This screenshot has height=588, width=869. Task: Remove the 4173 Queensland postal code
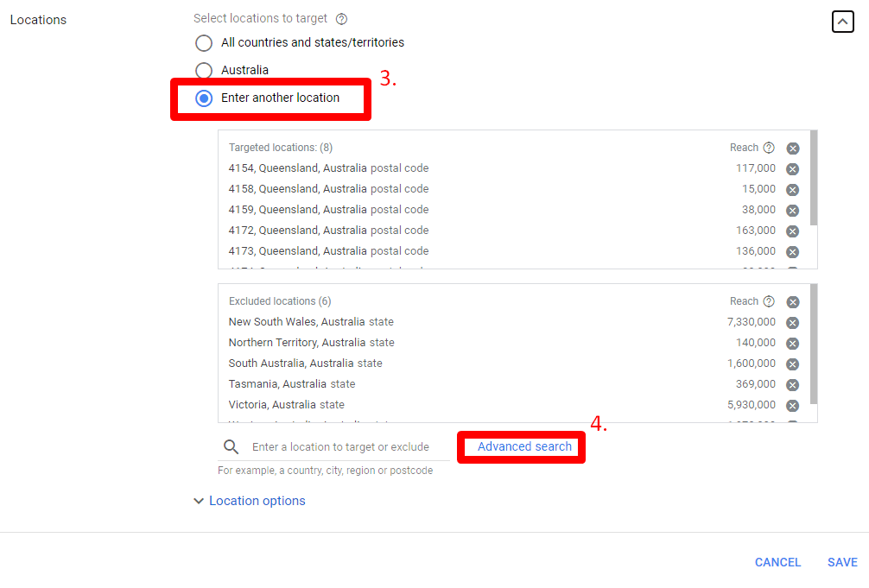point(793,251)
